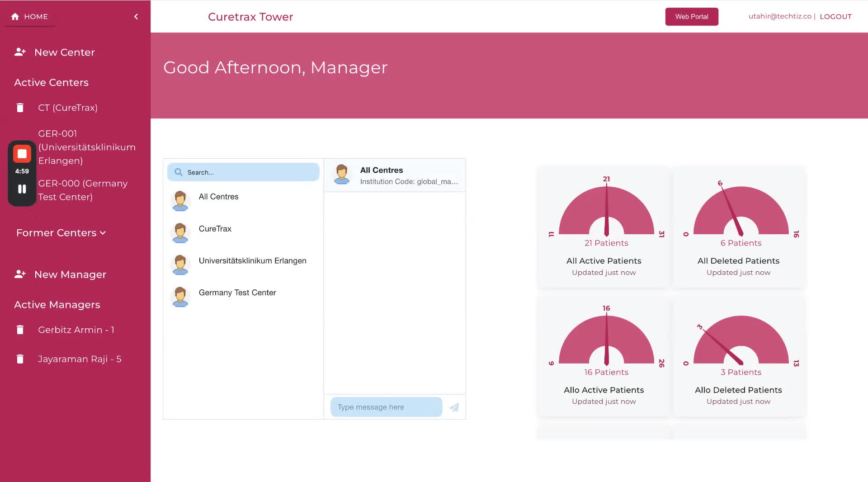
Task: Focus the chat Search field
Action: (x=243, y=172)
